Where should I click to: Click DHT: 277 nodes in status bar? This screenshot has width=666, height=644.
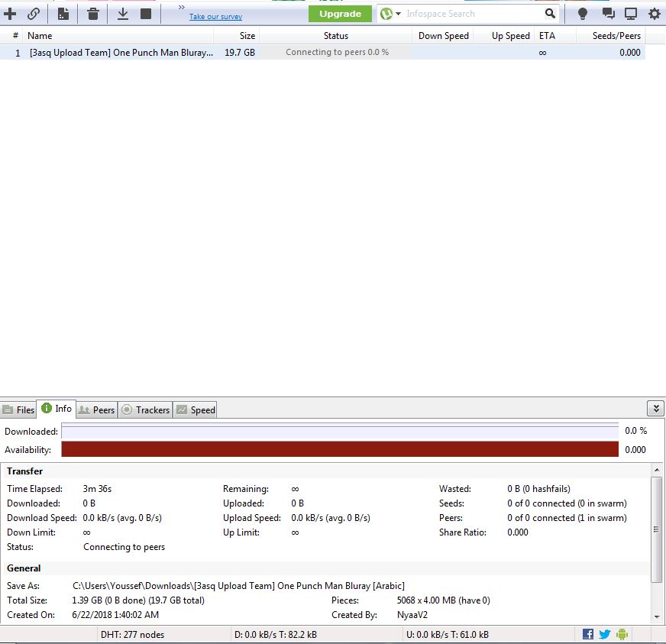point(132,635)
